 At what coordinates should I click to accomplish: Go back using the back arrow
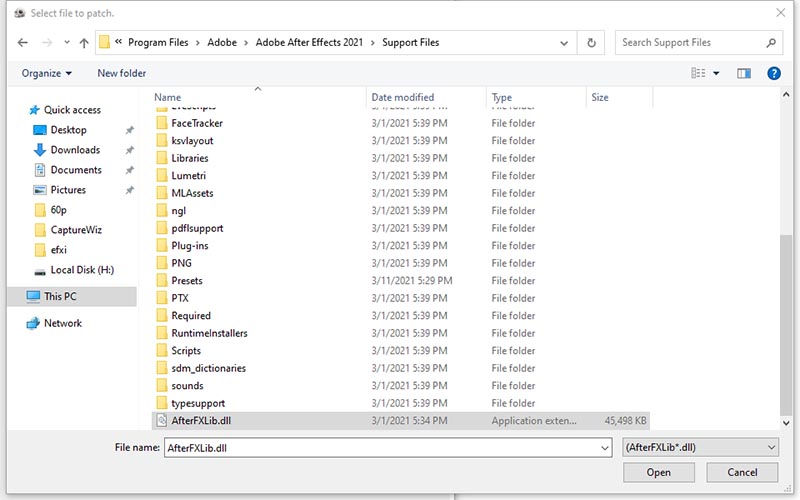pos(22,43)
